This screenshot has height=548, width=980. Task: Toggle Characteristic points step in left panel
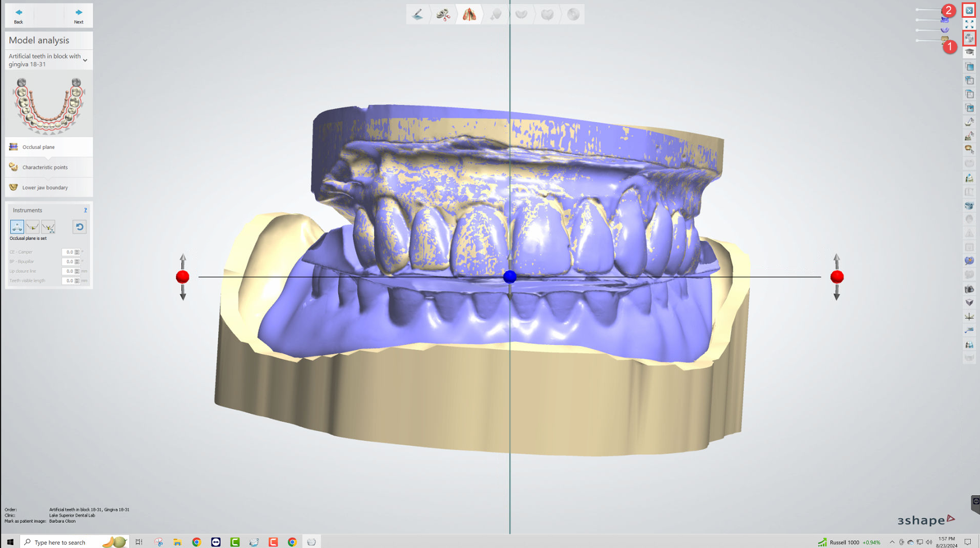click(48, 167)
